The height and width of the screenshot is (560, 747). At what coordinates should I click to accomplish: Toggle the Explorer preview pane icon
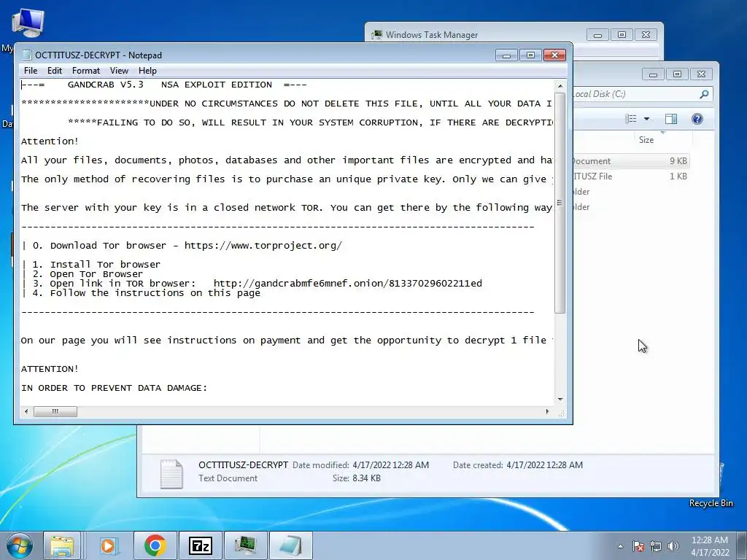coord(671,119)
